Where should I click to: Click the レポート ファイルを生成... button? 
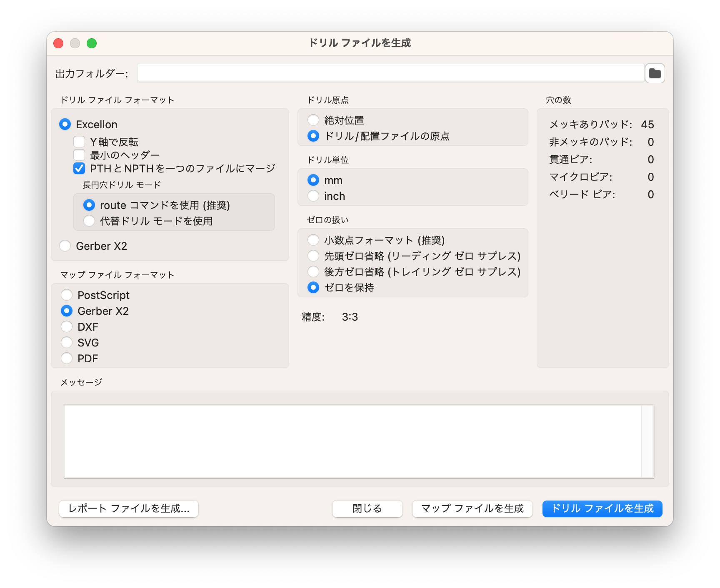129,508
